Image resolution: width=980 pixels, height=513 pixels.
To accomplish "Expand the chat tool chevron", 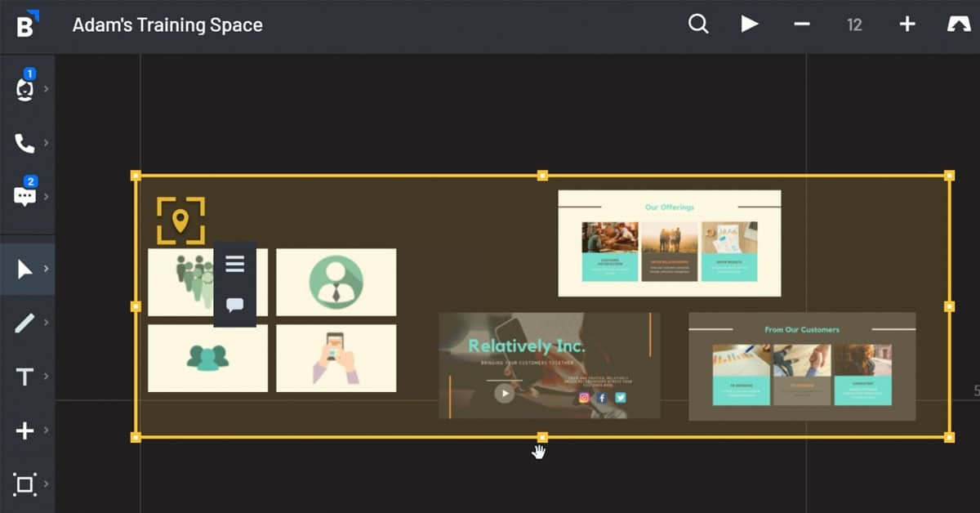I will tap(47, 197).
